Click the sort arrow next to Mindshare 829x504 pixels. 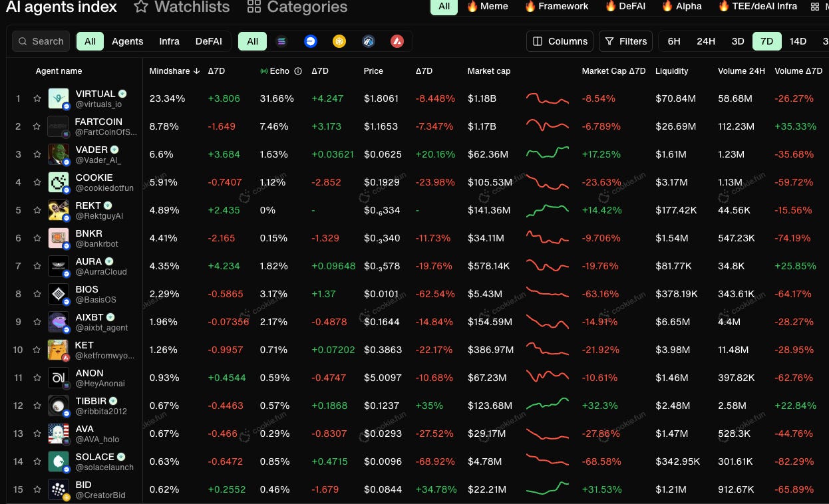point(196,71)
